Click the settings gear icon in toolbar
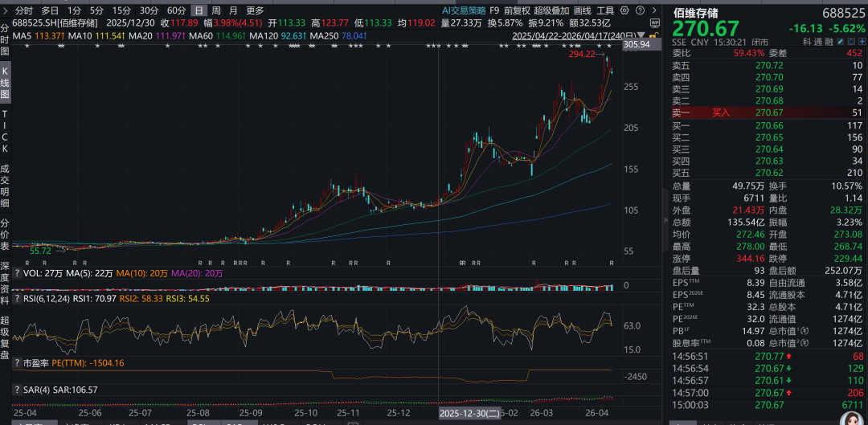Image resolution: width=868 pixels, height=425 pixels. point(625,10)
